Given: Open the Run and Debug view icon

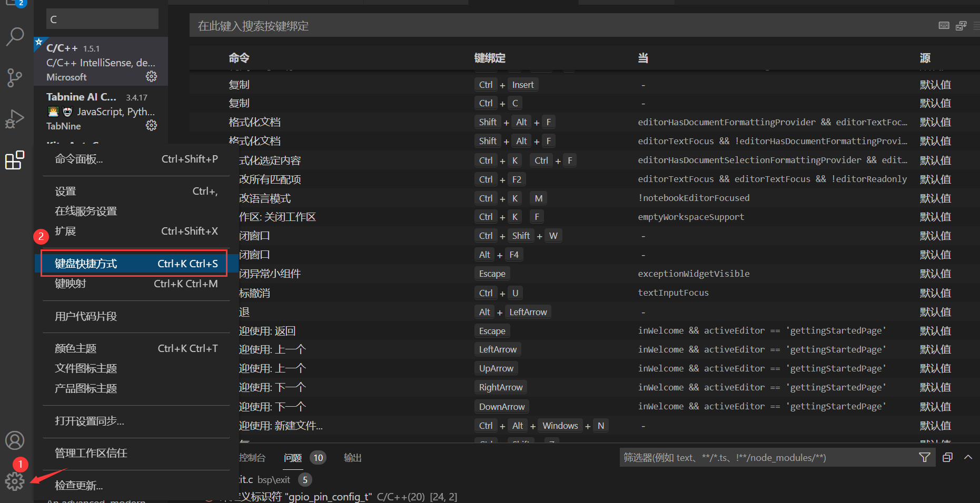Looking at the screenshot, I should click(15, 119).
